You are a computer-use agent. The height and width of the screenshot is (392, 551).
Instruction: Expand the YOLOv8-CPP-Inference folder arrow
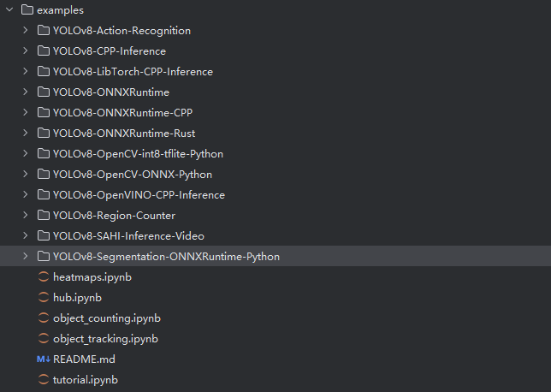coord(26,51)
